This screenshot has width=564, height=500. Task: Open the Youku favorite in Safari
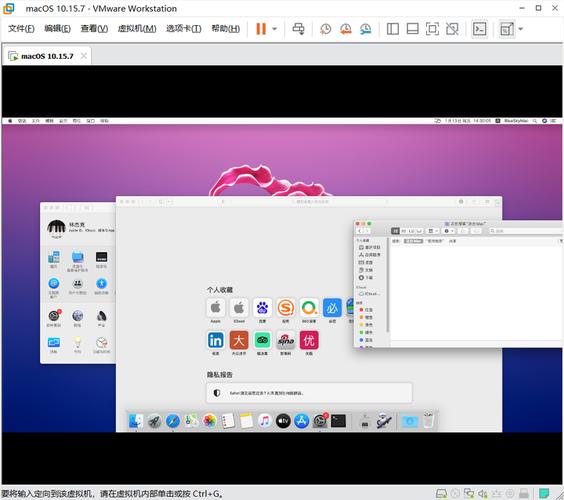tap(309, 340)
